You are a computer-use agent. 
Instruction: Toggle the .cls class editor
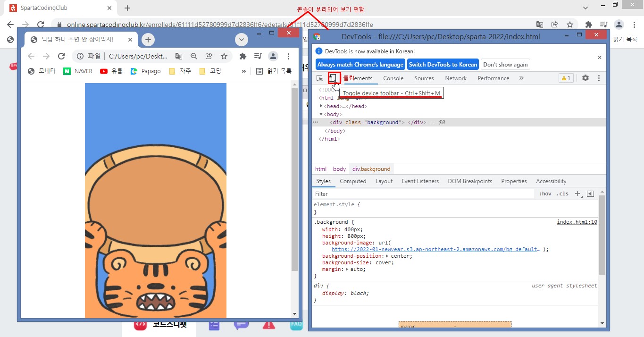tap(562, 194)
